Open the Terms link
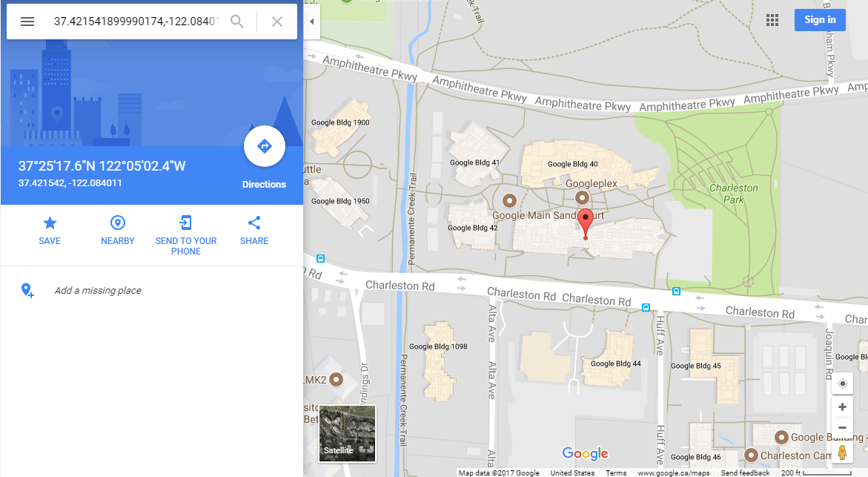This screenshot has height=477, width=868. [616, 473]
